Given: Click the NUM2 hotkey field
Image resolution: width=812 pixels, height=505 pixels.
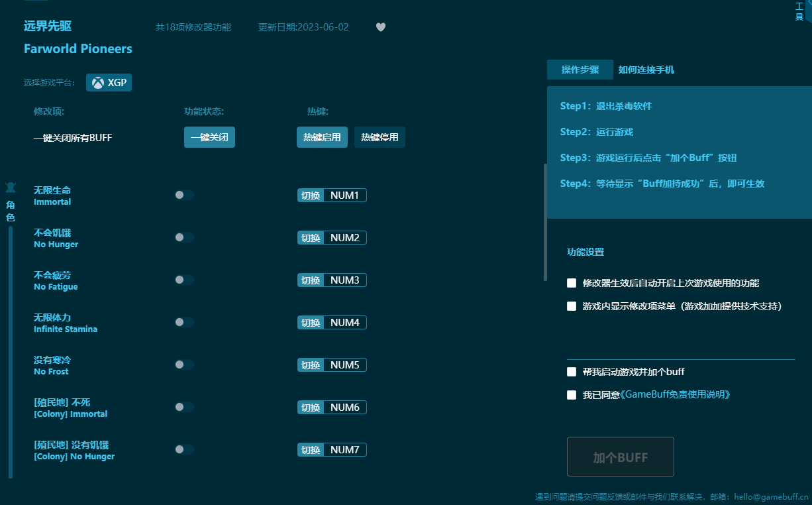Looking at the screenshot, I should pos(345,238).
